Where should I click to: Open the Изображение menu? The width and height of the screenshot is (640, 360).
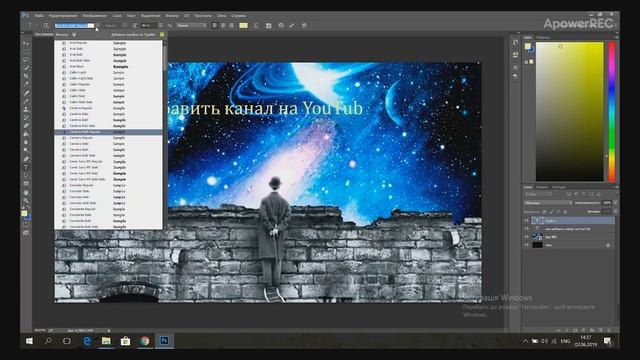click(95, 16)
